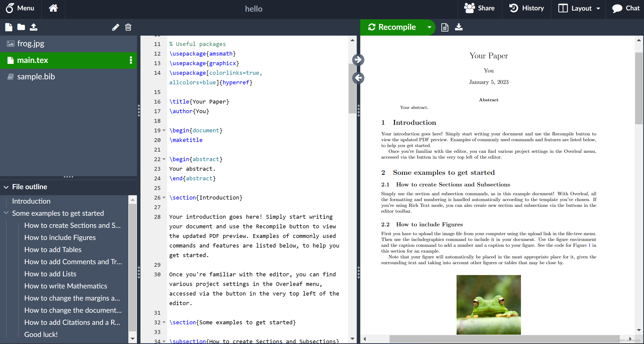Image resolution: width=644 pixels, height=344 pixels.
Task: Click the Recompile button
Action: click(392, 27)
